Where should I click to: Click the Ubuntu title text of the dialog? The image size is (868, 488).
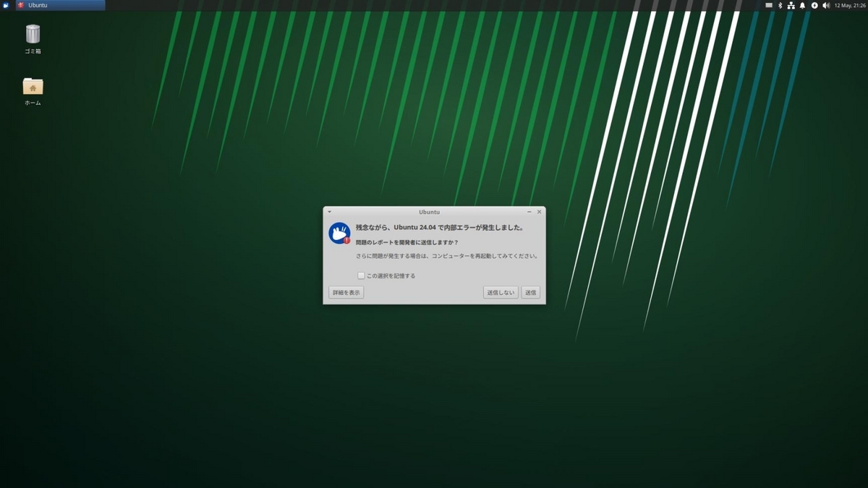pyautogui.click(x=429, y=212)
